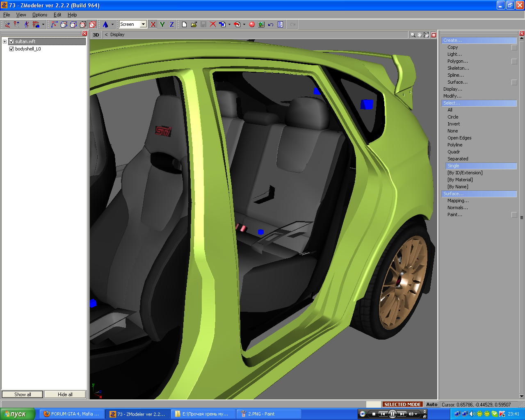Expand the sultan.wft tree node

pyautogui.click(x=5, y=41)
